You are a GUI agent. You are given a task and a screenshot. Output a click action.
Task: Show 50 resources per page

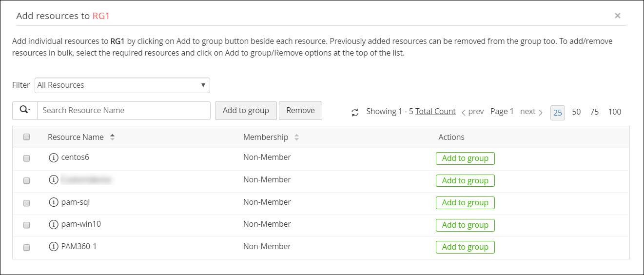576,112
